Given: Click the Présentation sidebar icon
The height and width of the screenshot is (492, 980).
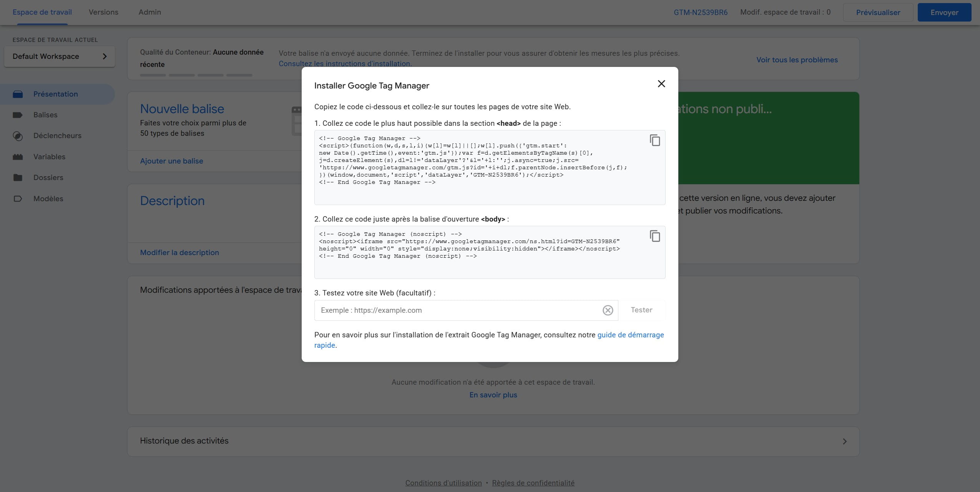Looking at the screenshot, I should (18, 94).
